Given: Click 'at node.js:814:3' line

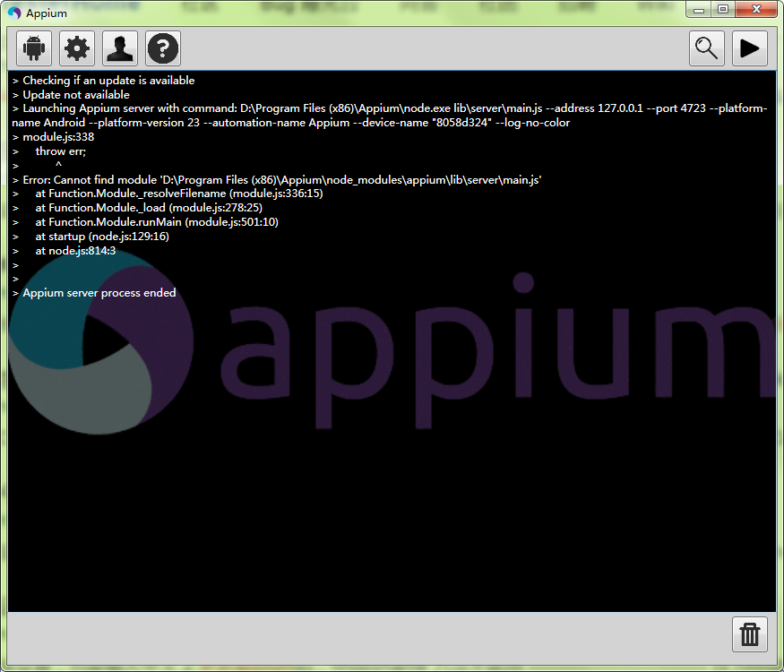Looking at the screenshot, I should tap(64, 251).
